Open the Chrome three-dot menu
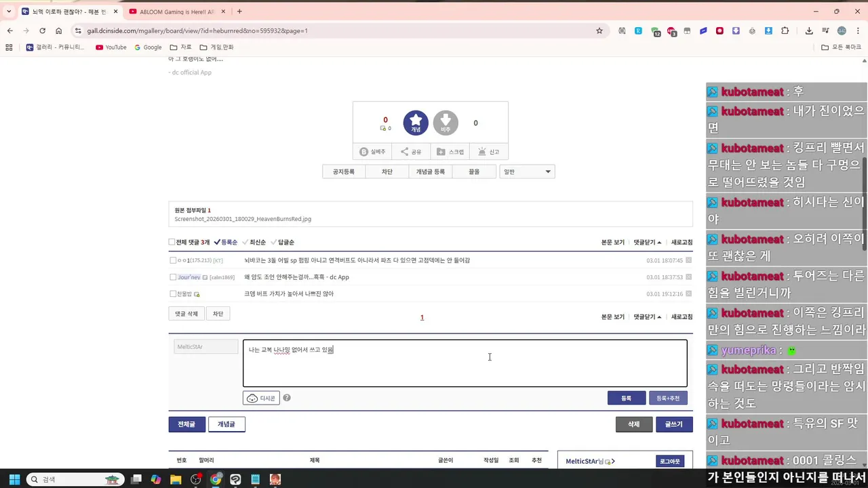This screenshot has width=868, height=488. [858, 30]
